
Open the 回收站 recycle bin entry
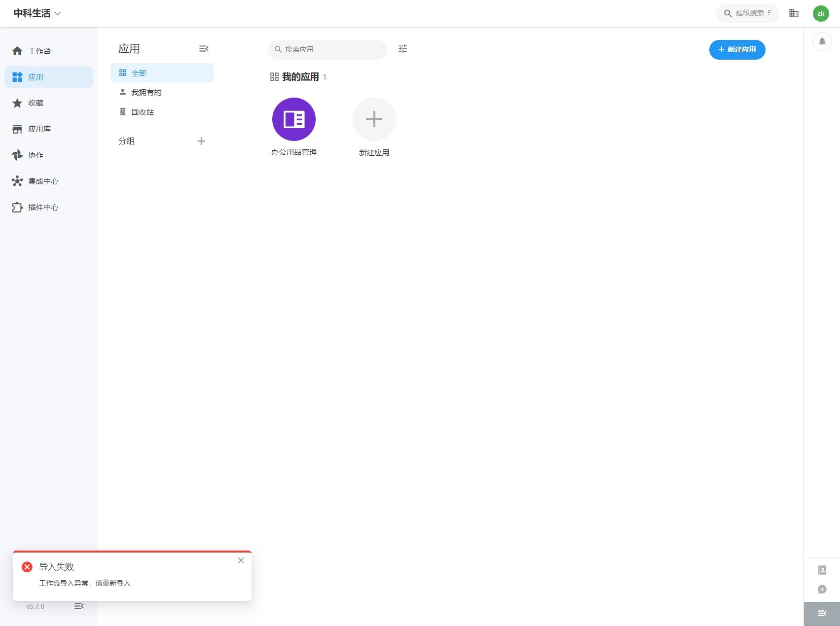click(x=143, y=112)
